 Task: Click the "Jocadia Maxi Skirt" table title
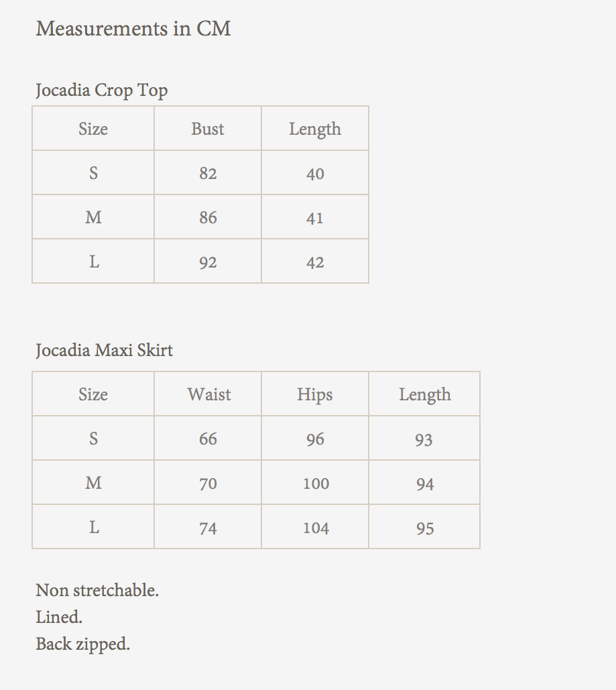105,350
